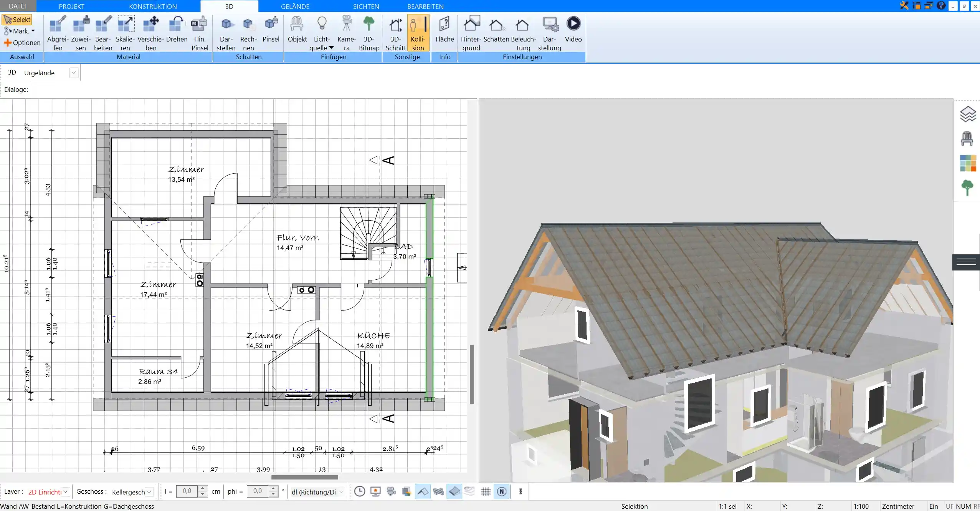This screenshot has width=980, height=511.
Task: Open Optionen in the Auswahl group
Action: click(22, 43)
